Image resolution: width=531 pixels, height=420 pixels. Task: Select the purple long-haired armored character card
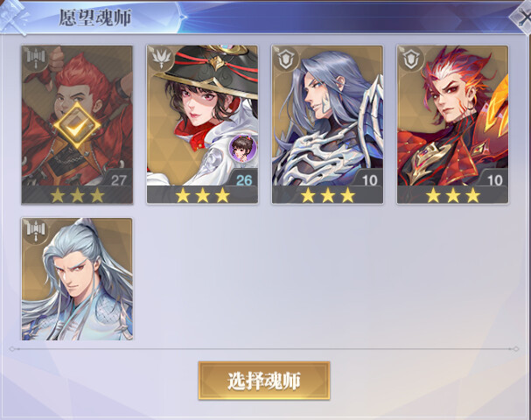[x=327, y=124]
